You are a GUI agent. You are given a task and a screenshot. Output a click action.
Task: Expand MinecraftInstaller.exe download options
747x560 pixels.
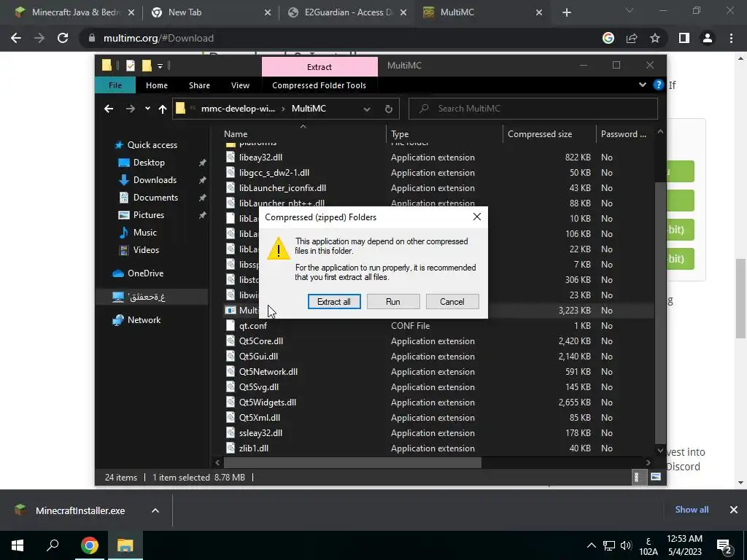[155, 510]
